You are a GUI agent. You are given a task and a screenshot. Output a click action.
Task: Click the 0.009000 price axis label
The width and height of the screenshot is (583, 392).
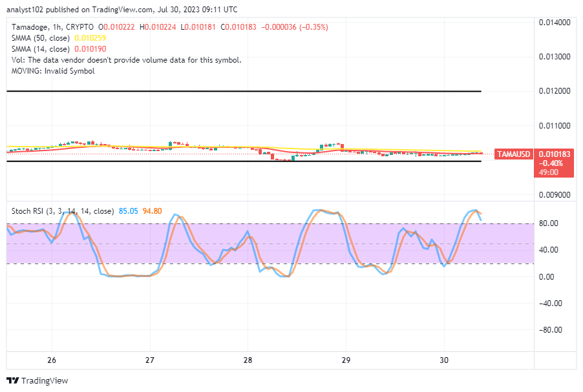click(555, 194)
